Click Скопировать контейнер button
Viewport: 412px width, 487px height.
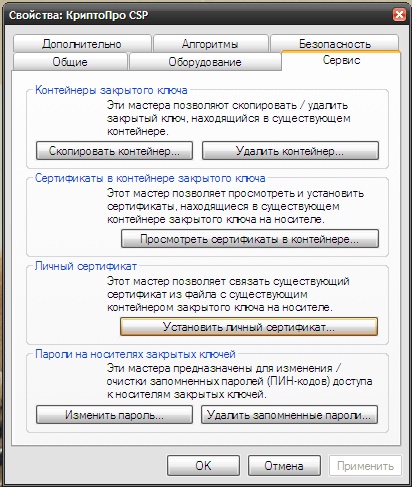pos(114,151)
